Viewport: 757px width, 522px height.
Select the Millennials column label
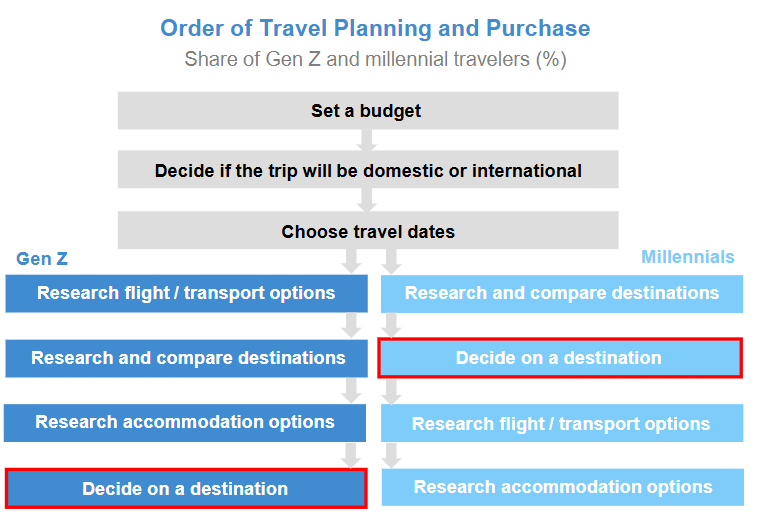[x=687, y=257]
